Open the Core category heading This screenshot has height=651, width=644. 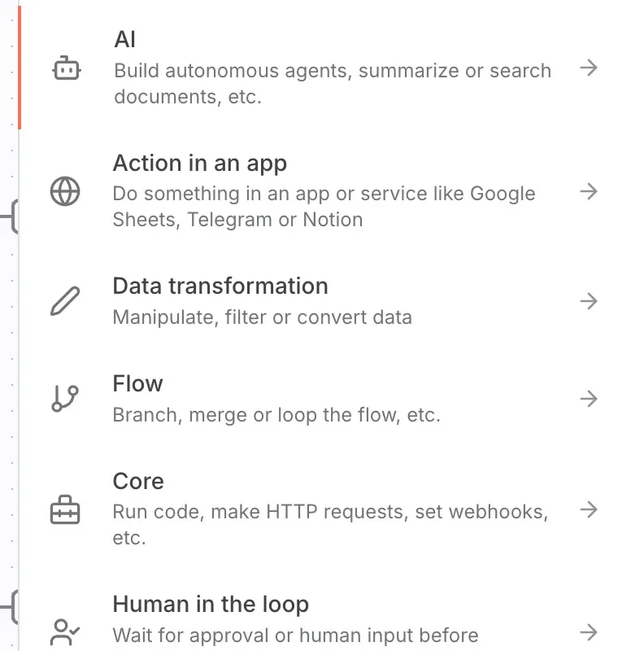pyautogui.click(x=138, y=481)
